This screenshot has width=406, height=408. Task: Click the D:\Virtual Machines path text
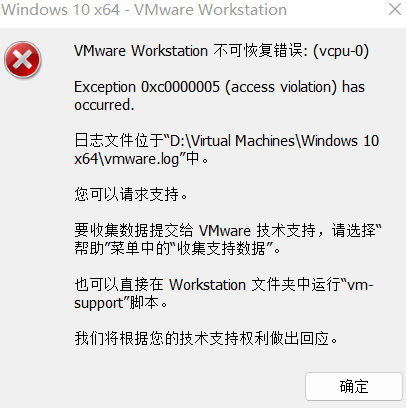[x=233, y=140]
